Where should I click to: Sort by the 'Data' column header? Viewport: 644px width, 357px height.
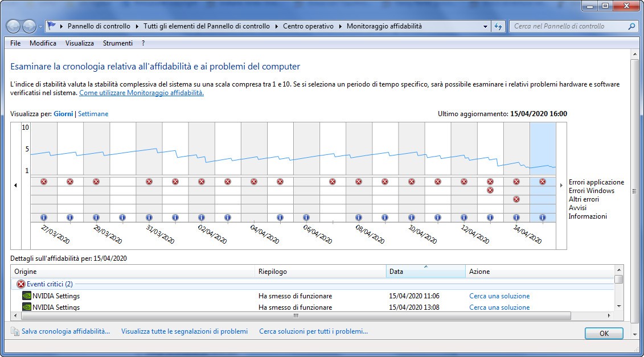425,272
